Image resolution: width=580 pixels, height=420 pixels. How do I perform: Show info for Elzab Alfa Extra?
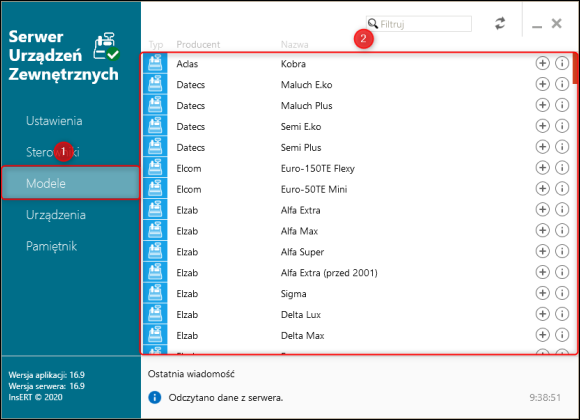tap(562, 209)
